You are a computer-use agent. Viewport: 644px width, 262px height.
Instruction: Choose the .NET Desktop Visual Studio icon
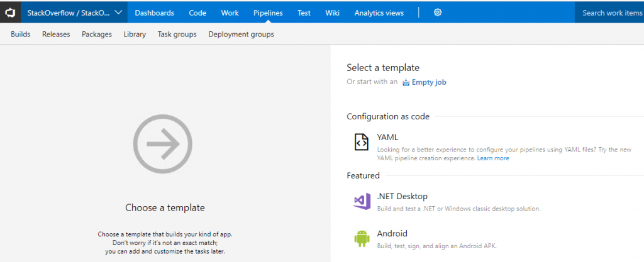(361, 202)
